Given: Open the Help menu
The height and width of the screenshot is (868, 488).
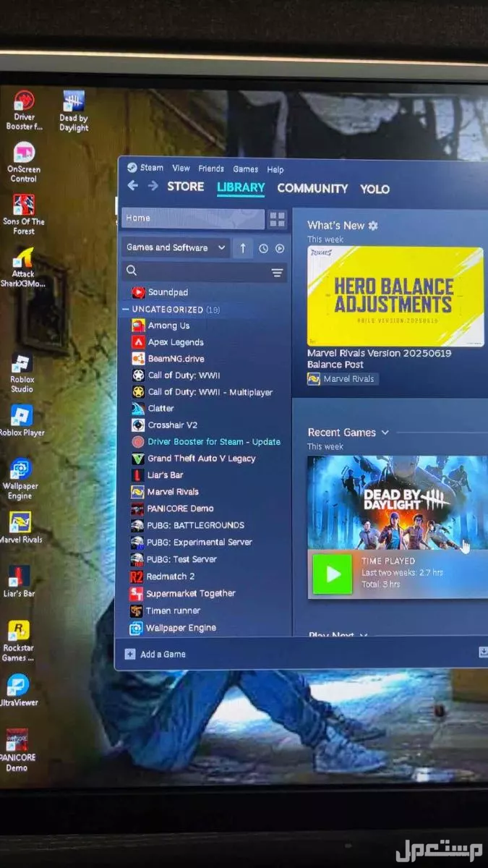Looking at the screenshot, I should pos(275,169).
